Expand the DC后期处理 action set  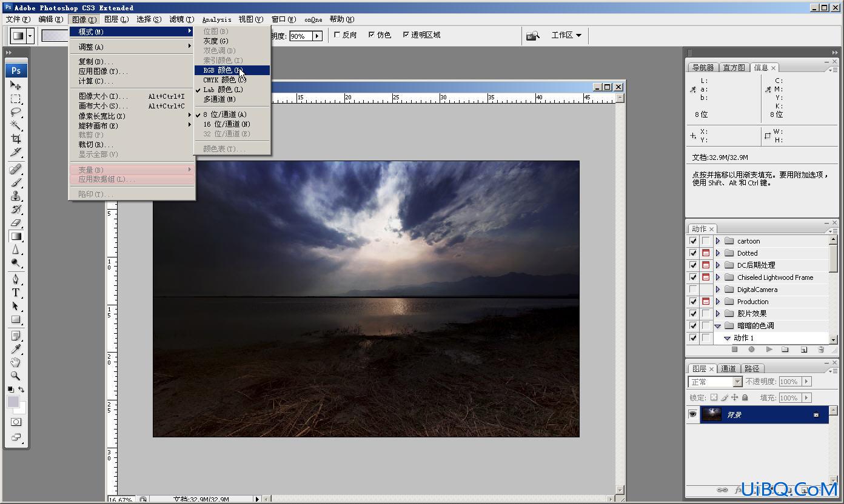[718, 265]
